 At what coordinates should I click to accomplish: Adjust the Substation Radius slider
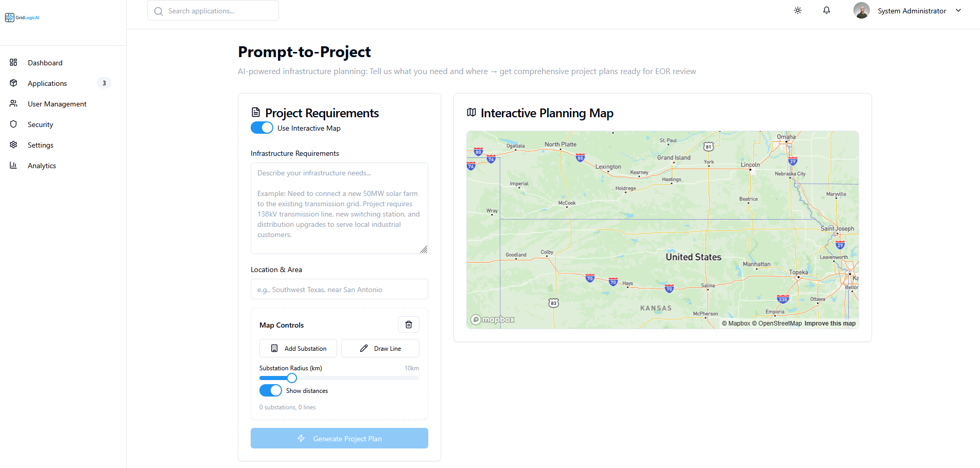(292, 377)
